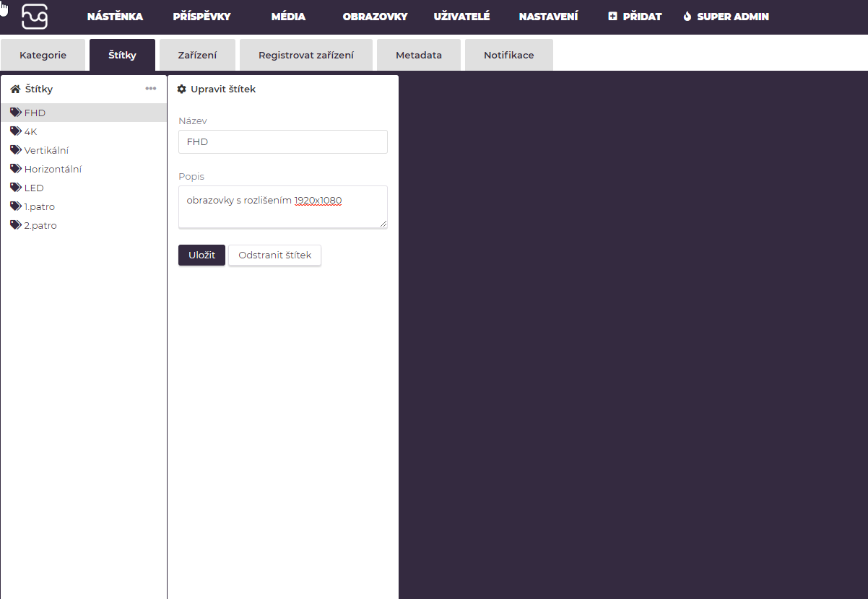The image size is (868, 599).
Task: Click the gear icon beside Upravit štítek
Action: [182, 89]
